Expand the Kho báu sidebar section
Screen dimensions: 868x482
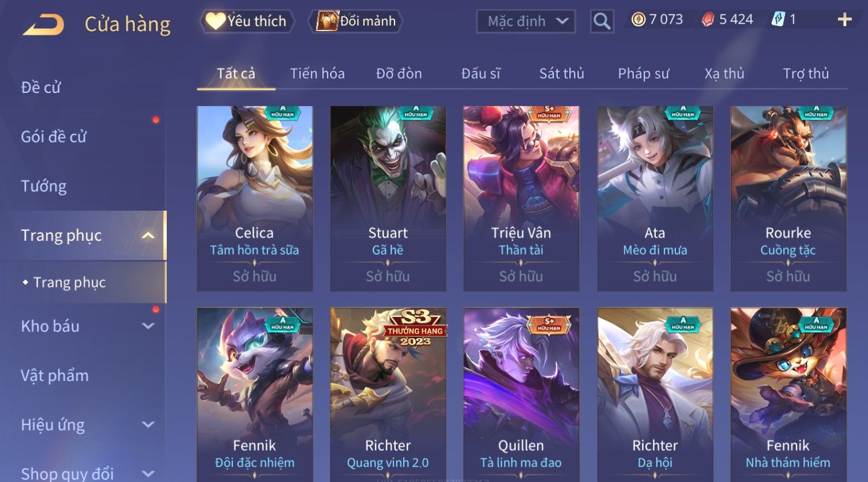[x=148, y=326]
